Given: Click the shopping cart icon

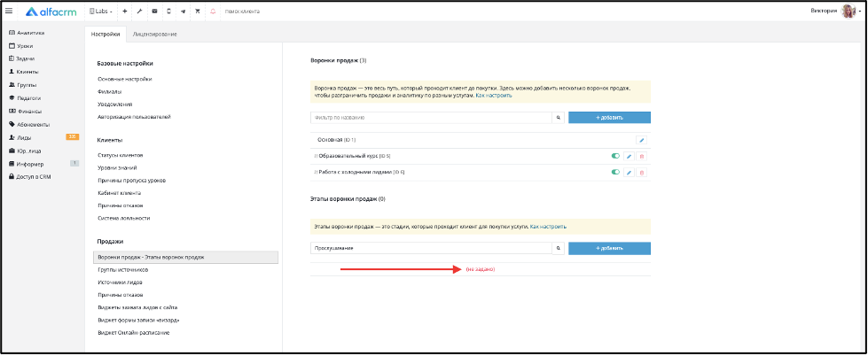Looking at the screenshot, I should pyautogui.click(x=198, y=11).
